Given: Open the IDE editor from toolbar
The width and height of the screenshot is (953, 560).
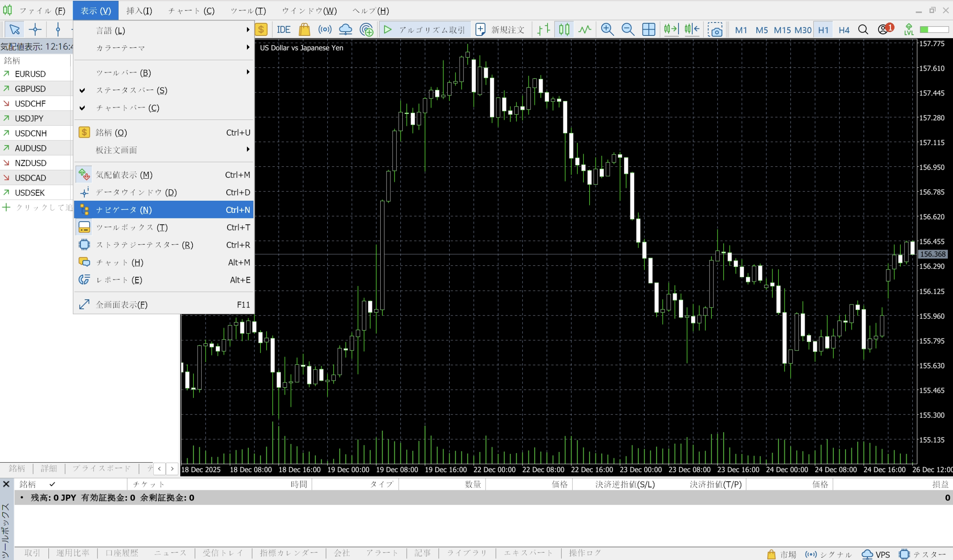Looking at the screenshot, I should [x=283, y=30].
